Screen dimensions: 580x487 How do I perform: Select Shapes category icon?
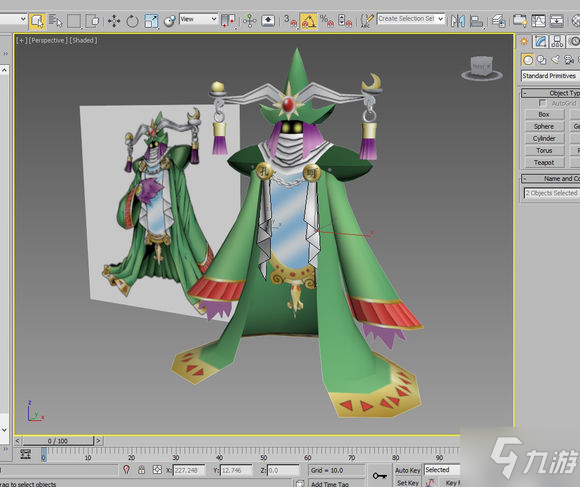click(x=542, y=60)
